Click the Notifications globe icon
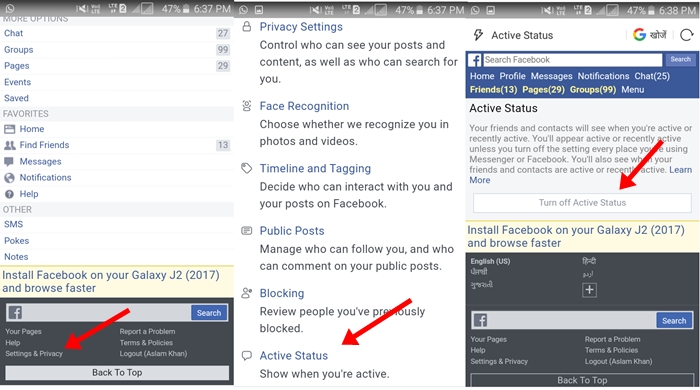The height and width of the screenshot is (390, 700). 9,178
